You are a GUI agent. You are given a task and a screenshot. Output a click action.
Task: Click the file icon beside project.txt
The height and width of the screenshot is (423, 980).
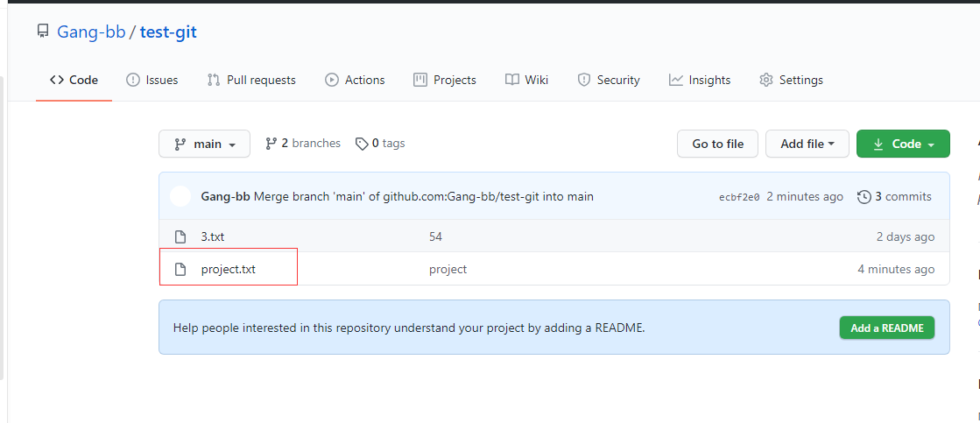tap(180, 269)
